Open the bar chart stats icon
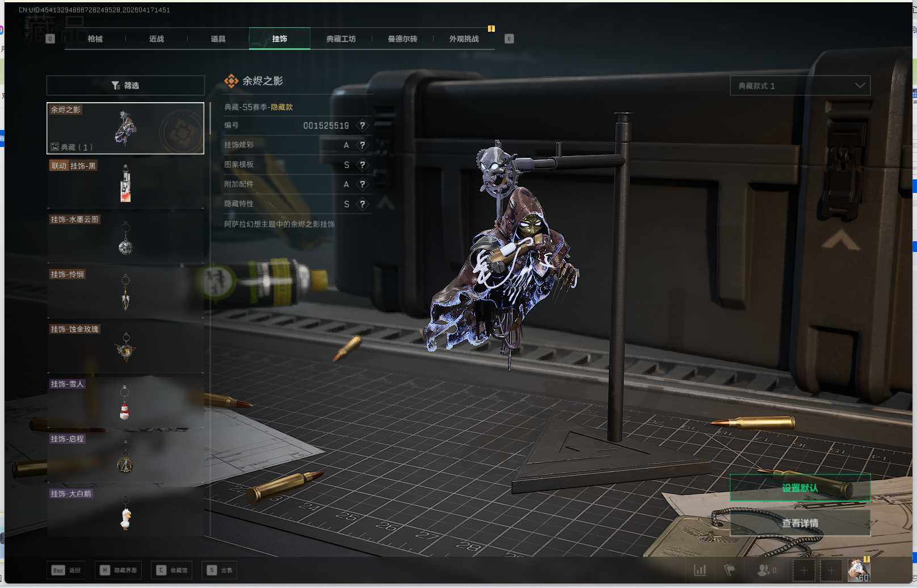The height and width of the screenshot is (588, 917). coord(700,570)
